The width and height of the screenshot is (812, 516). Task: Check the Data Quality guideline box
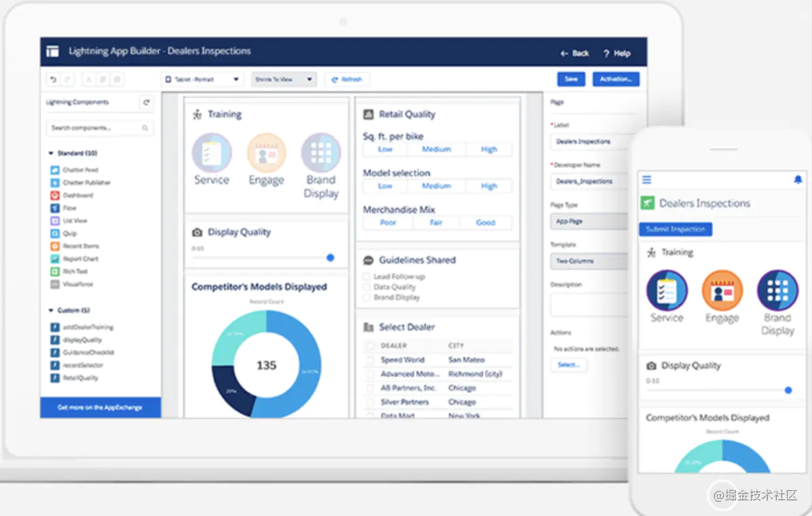coord(367,287)
